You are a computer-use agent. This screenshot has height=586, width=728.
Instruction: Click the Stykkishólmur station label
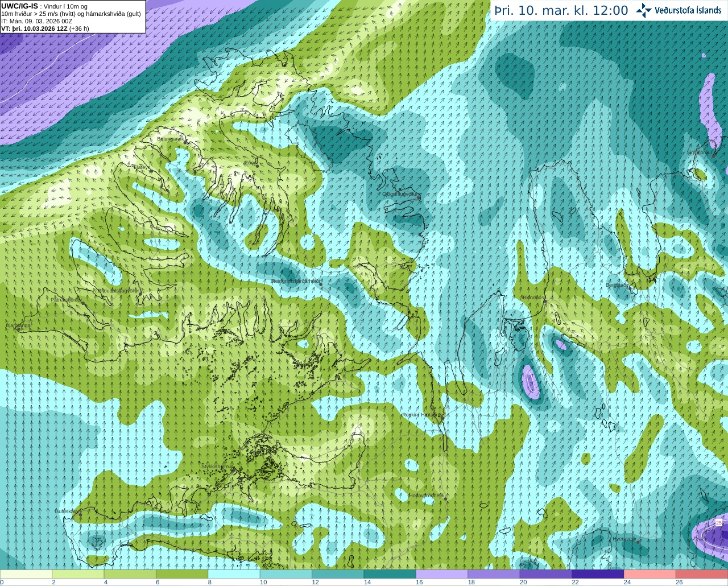pyautogui.click(x=217, y=467)
